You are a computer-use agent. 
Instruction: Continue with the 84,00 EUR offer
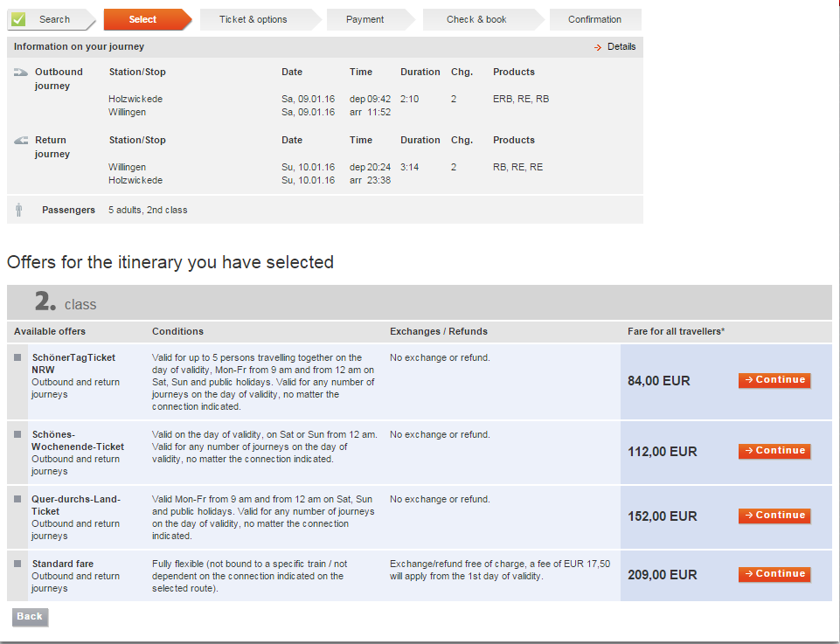tap(774, 380)
